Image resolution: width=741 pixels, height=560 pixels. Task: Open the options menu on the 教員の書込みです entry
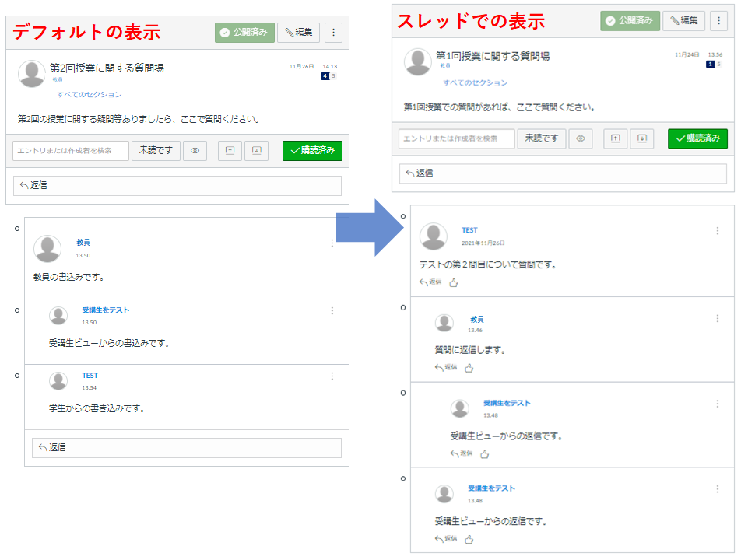click(332, 243)
